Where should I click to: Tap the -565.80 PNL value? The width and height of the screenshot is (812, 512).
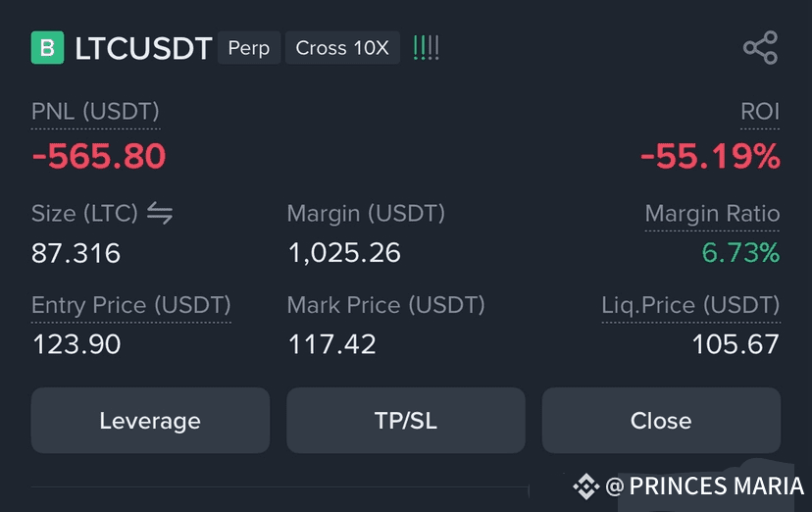tap(99, 156)
